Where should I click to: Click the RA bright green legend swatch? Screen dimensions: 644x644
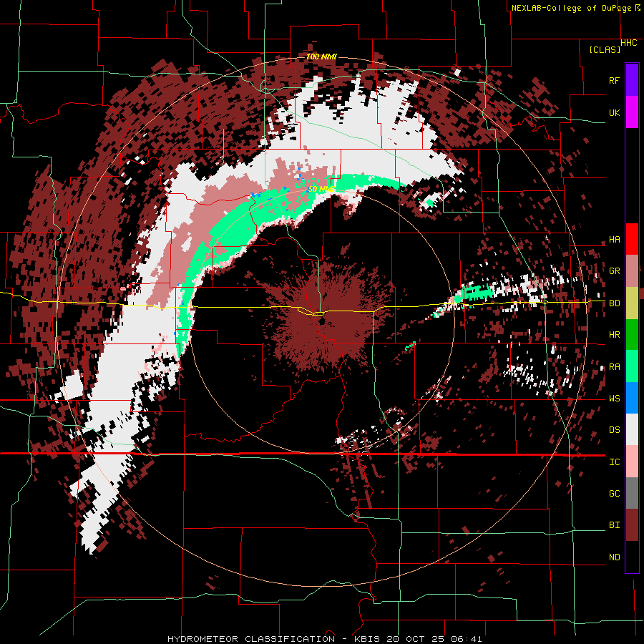tap(632, 366)
